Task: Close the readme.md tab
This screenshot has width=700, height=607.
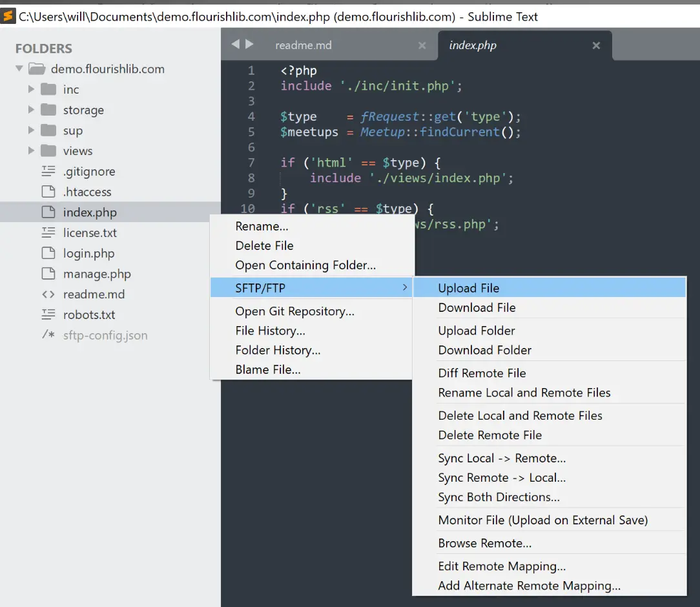Action: [422, 45]
